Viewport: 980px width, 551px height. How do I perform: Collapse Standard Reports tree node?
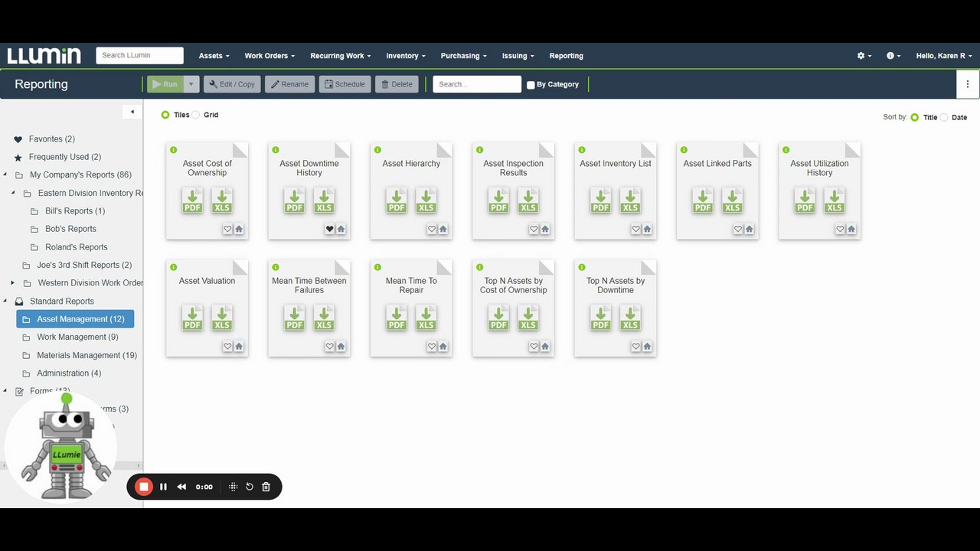pos(5,301)
